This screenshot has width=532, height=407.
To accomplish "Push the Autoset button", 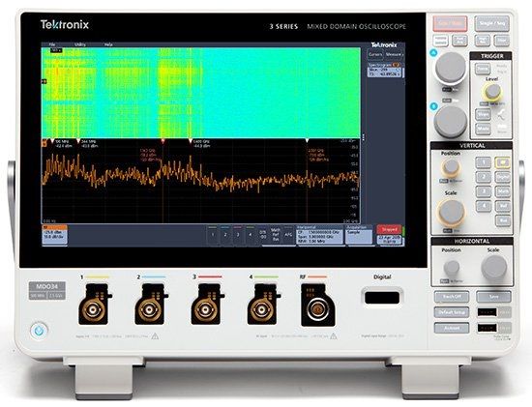I will pyautogui.click(x=452, y=328).
